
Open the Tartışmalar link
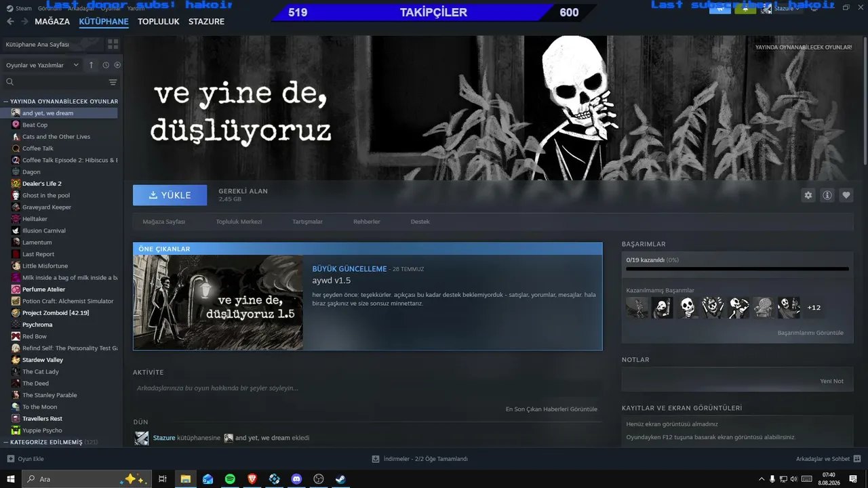(307, 222)
